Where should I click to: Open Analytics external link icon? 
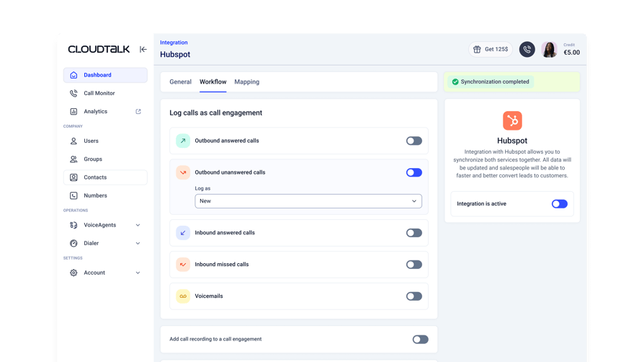coord(138,112)
